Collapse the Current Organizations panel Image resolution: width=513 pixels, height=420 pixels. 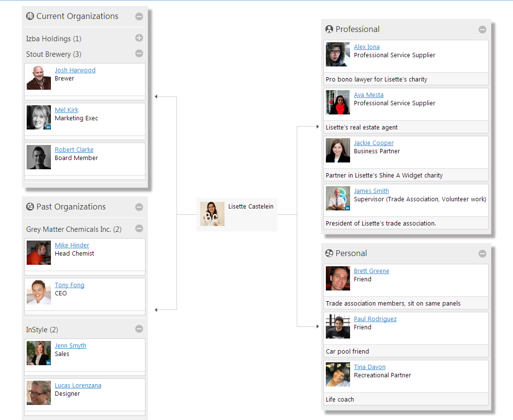coord(139,16)
